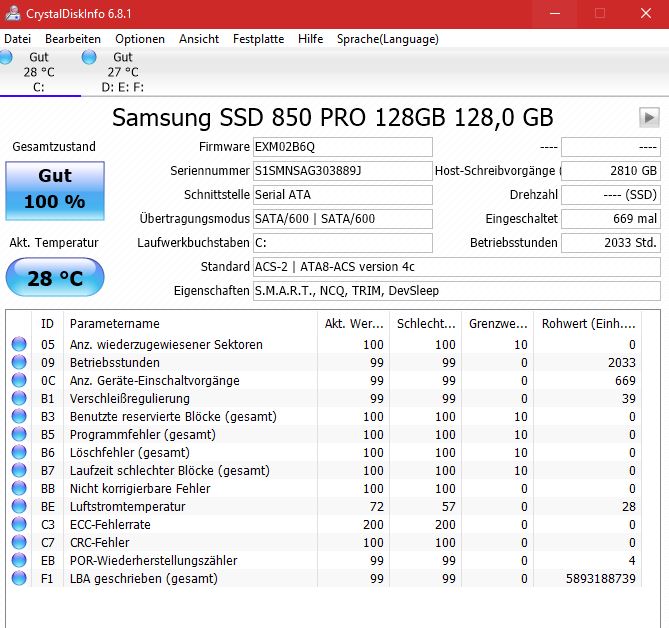Click the Grenzwe... column header
This screenshot has height=628, width=669.
click(497, 323)
